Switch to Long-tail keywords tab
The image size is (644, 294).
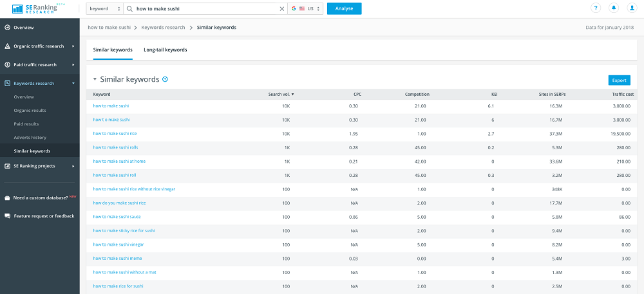tap(166, 50)
